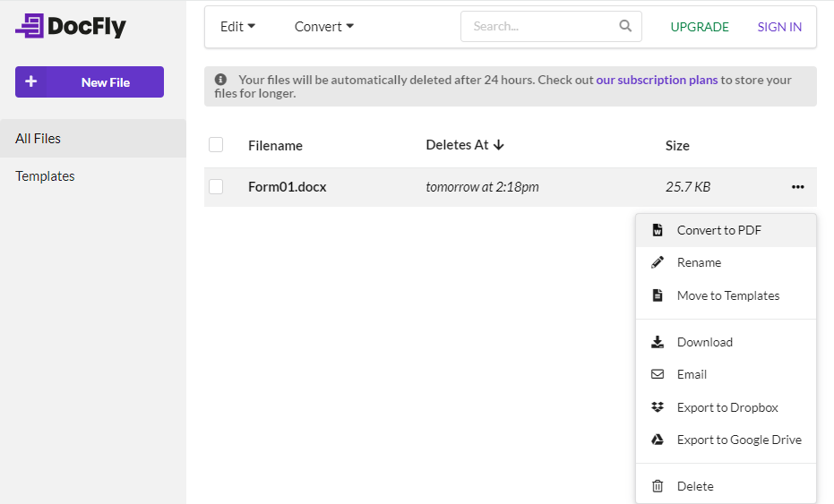834x504 pixels.
Task: Click the Rename pencil icon
Action: tap(658, 262)
